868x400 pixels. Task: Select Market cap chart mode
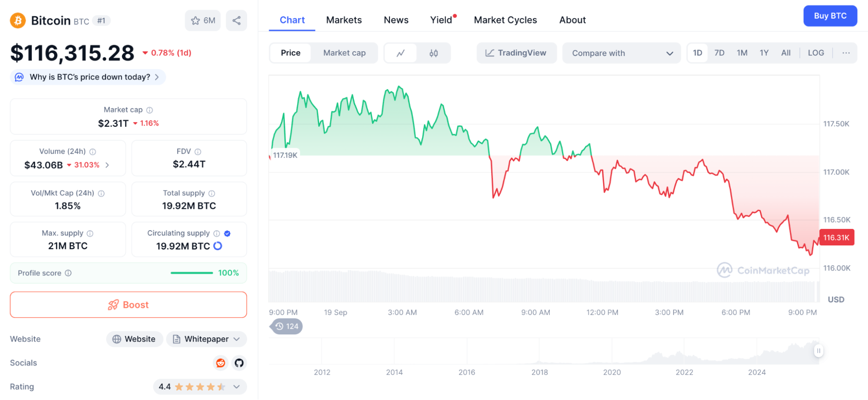(344, 53)
